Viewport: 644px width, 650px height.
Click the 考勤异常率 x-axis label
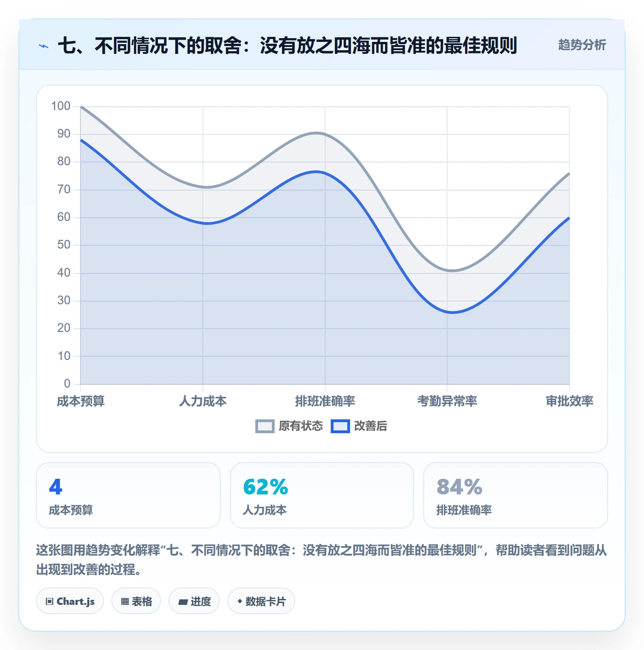pos(447,401)
